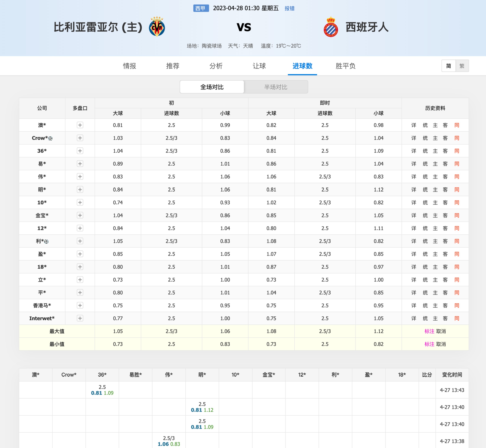Expand multi-handicap plus for 利* row
Image resolution: width=486 pixels, height=448 pixels.
[80, 241]
